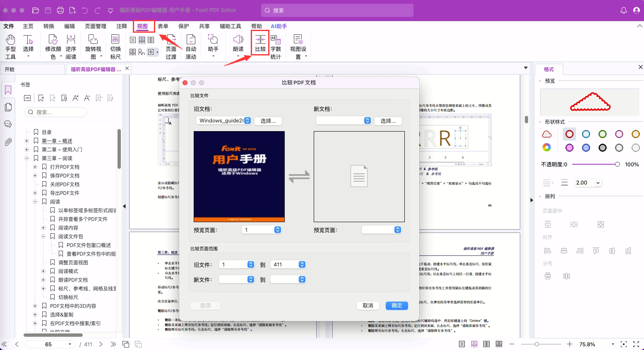Open the Select tool
This screenshot has height=350, width=644.
28,46
